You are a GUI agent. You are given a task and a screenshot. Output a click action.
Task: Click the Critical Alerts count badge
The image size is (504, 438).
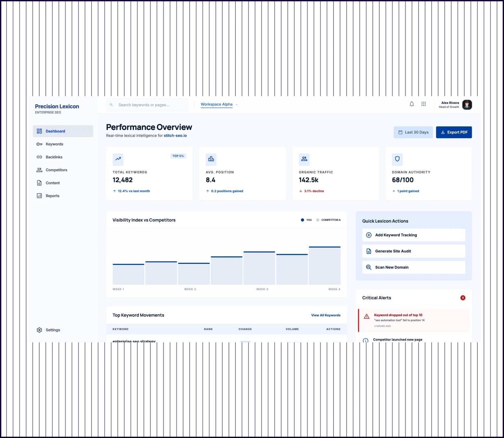pos(463,298)
